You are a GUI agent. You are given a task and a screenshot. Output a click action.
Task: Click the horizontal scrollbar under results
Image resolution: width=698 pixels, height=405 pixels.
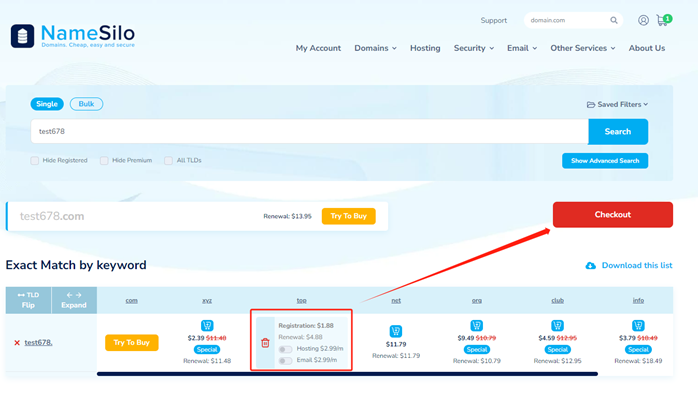[x=347, y=374]
